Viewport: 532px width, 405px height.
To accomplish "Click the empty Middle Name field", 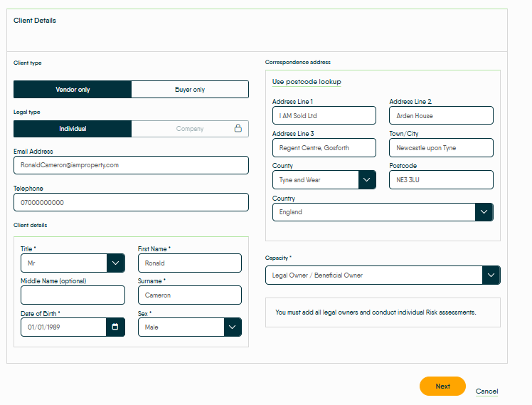I will [73, 295].
